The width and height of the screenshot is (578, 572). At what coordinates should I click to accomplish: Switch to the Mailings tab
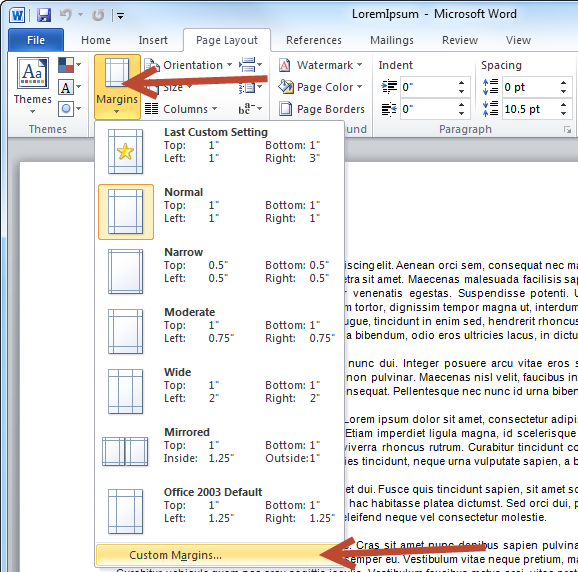(392, 40)
